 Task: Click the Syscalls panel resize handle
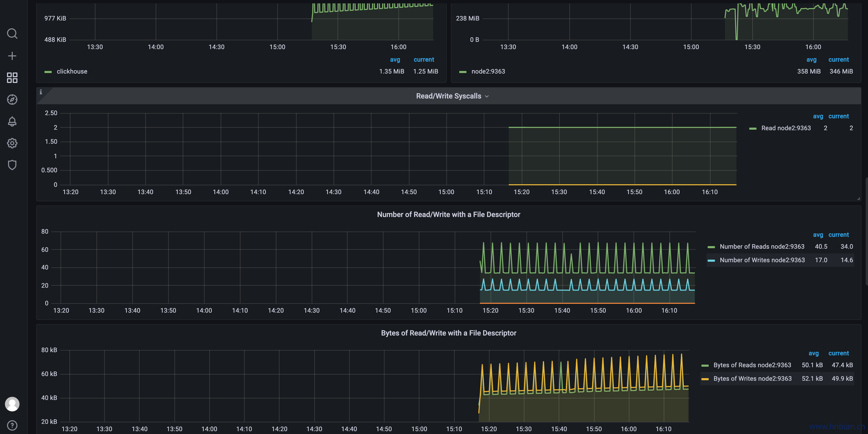858,199
